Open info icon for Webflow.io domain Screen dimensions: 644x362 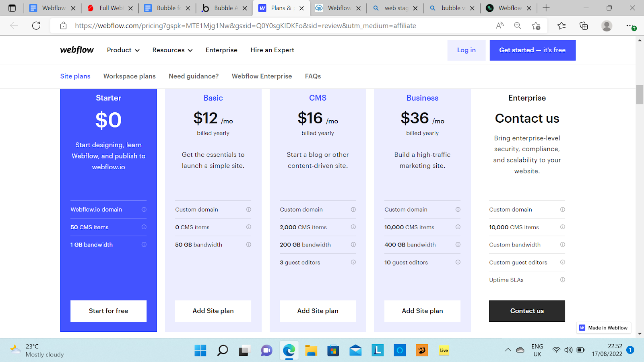[x=144, y=210]
